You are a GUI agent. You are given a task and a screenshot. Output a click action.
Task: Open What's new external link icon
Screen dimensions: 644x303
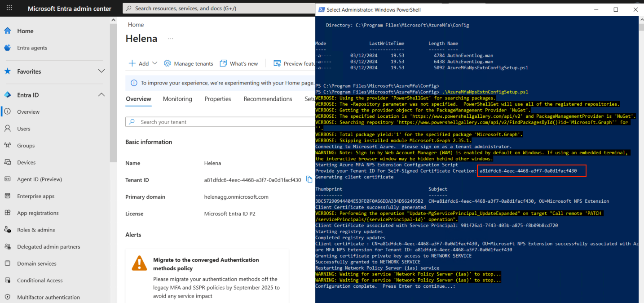[223, 63]
